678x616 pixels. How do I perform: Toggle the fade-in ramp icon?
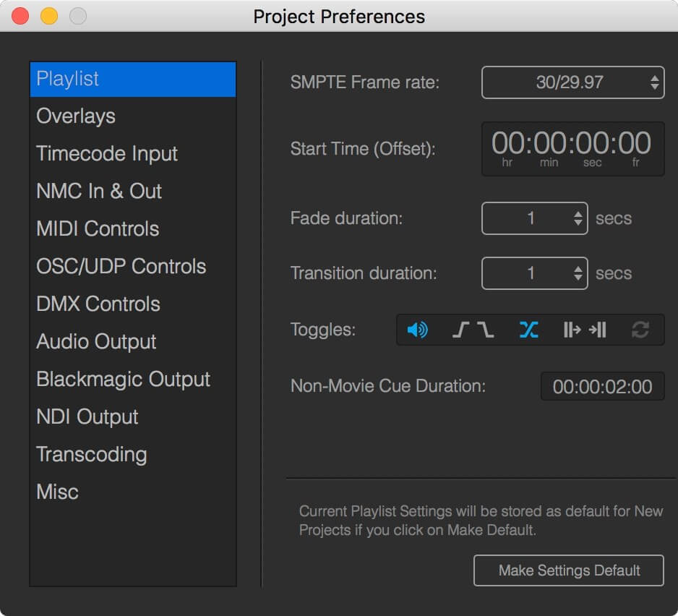click(x=461, y=330)
